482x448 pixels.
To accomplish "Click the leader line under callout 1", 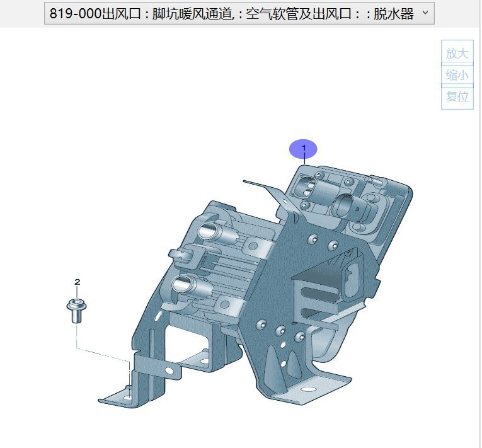I will tap(304, 161).
